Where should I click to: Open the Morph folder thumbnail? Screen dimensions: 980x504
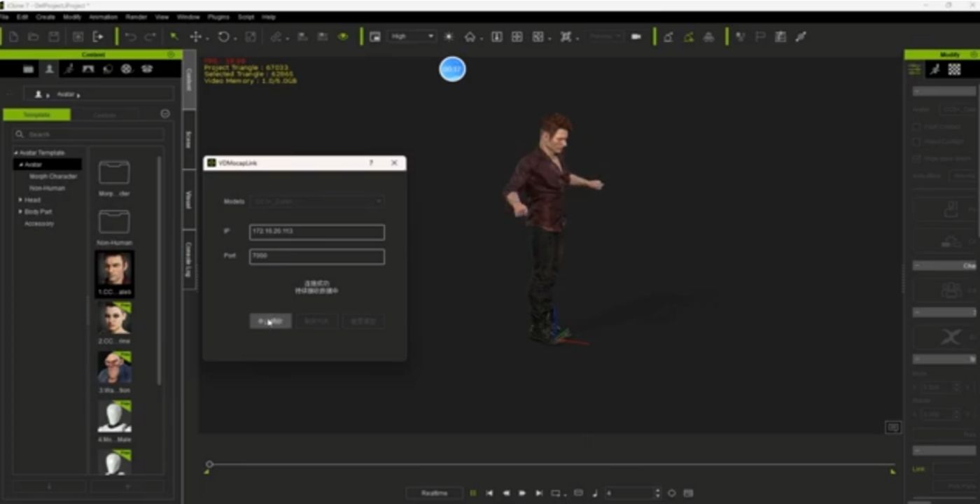click(114, 172)
